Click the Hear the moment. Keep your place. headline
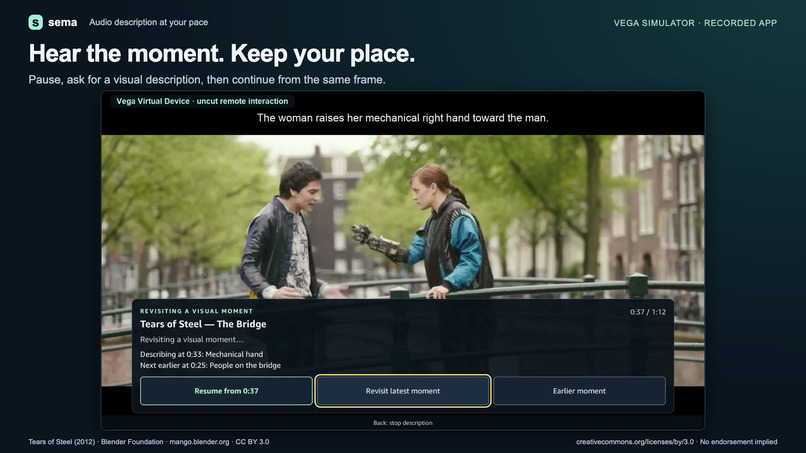The height and width of the screenshot is (453, 806). click(x=222, y=53)
